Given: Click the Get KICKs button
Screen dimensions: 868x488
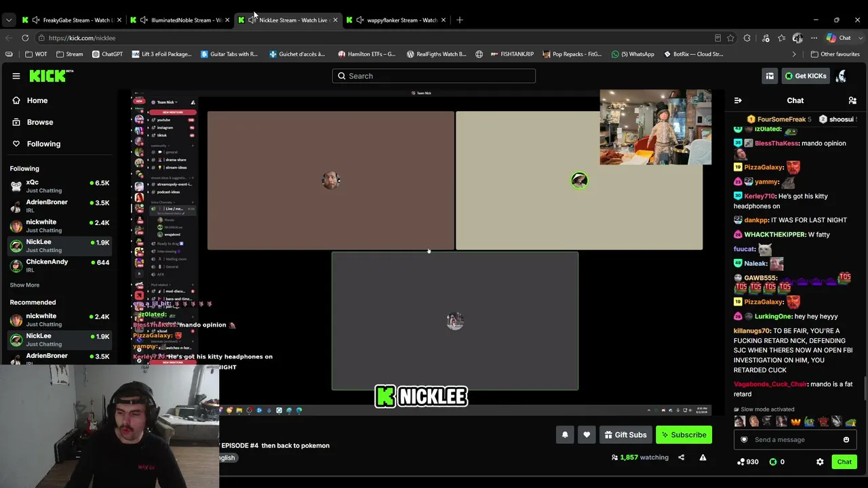Looking at the screenshot, I should 806,76.
